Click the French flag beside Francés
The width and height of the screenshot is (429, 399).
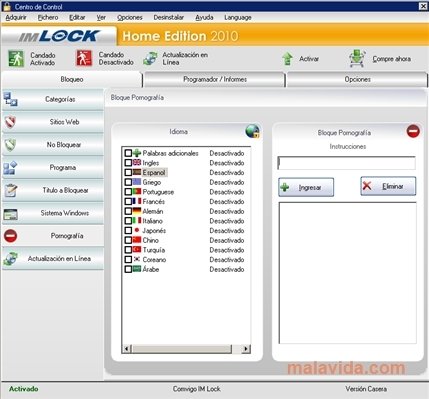[x=137, y=201]
